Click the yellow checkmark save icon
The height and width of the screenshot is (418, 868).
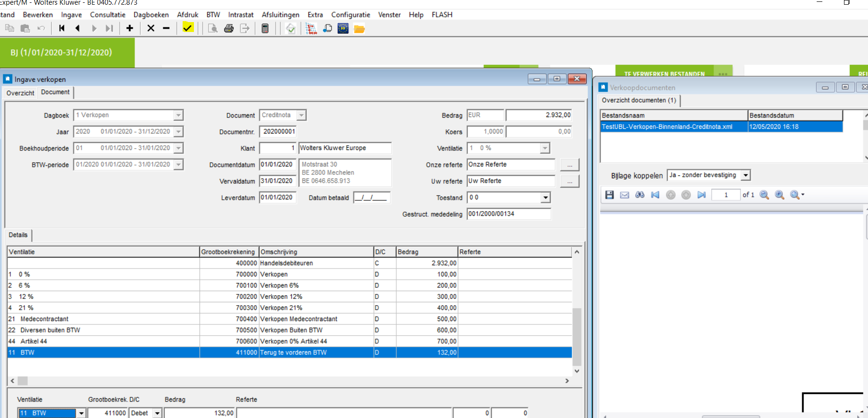(188, 28)
